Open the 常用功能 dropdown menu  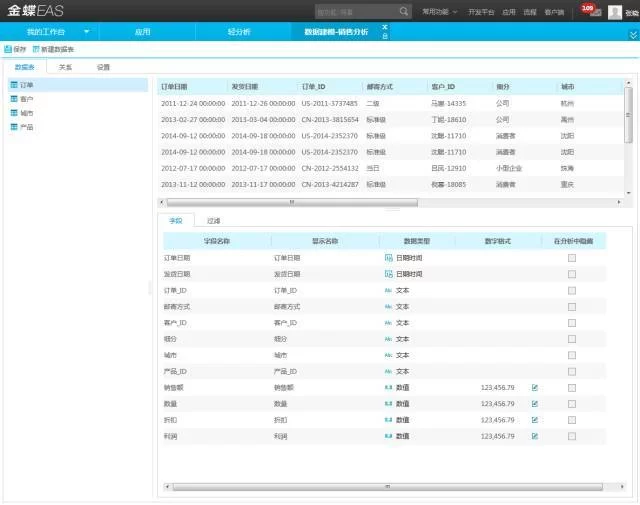439,12
